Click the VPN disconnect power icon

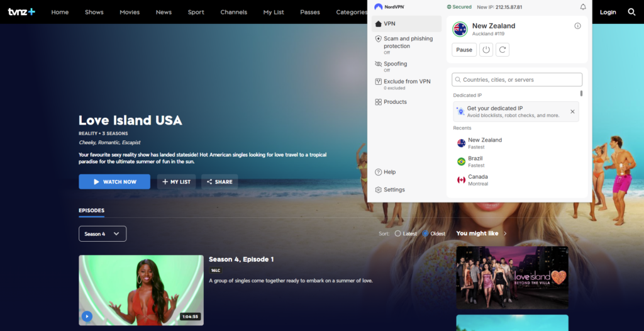click(486, 50)
